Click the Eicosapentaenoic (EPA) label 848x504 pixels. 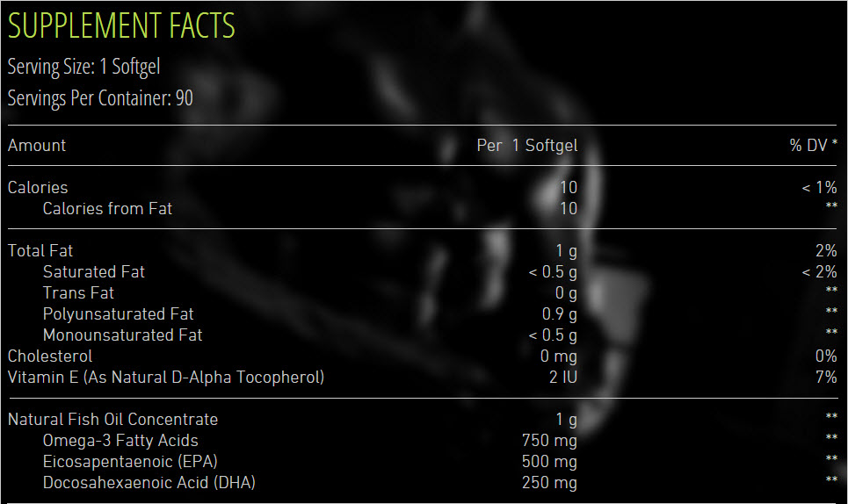(130, 462)
